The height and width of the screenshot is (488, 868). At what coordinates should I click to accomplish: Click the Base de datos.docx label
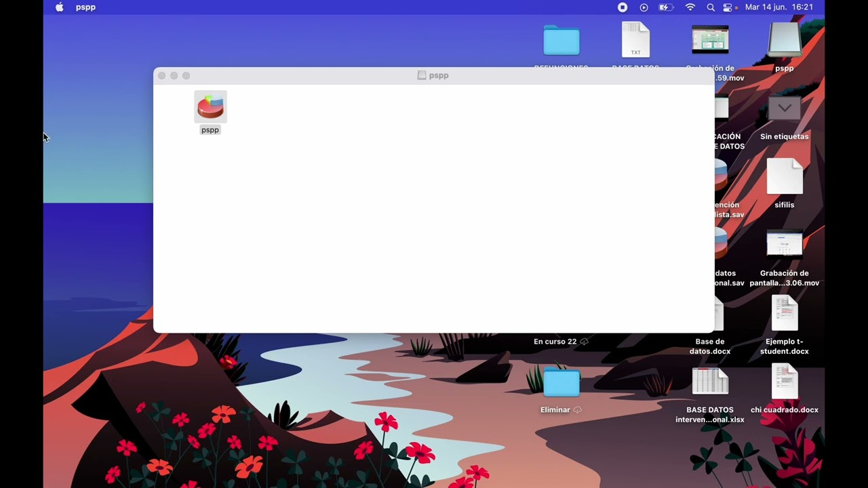[x=710, y=346]
